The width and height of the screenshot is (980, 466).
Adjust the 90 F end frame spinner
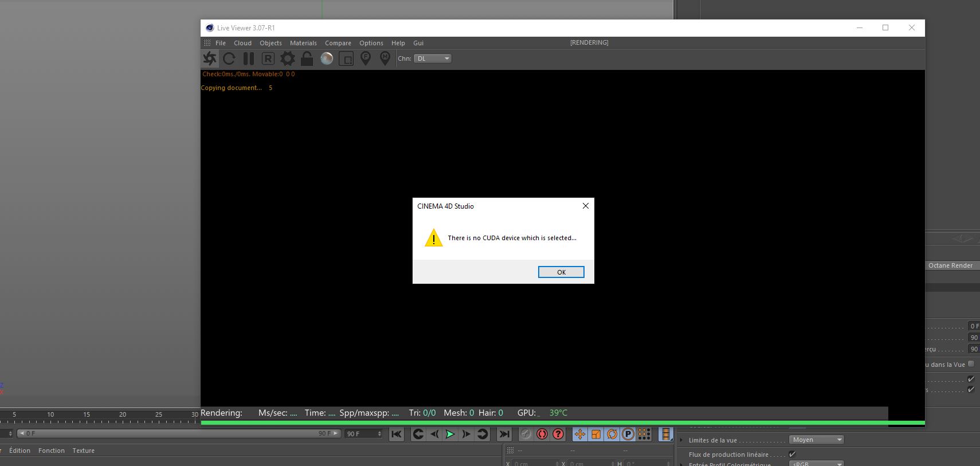point(379,434)
